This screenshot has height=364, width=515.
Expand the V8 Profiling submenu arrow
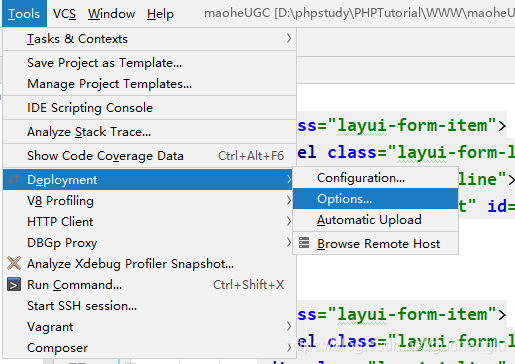pos(289,200)
